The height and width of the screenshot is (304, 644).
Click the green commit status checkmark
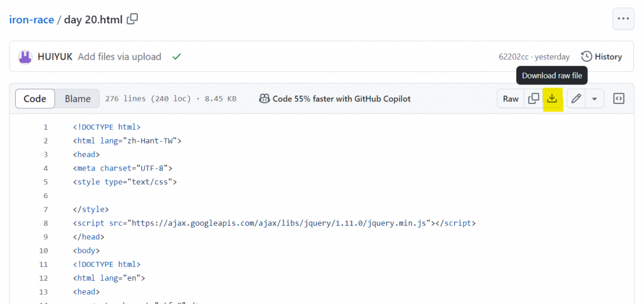(177, 57)
